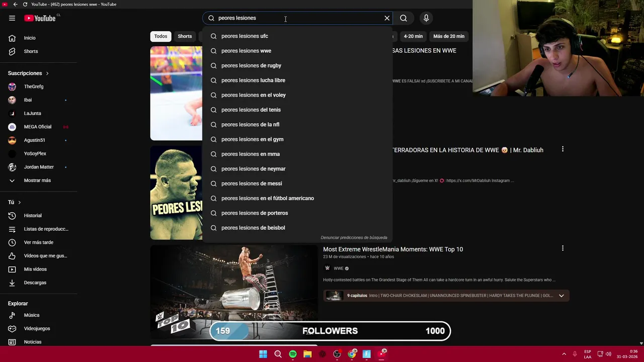Choose suggestion peores lesiones de beisbol
This screenshot has height=362, width=644.
point(297,228)
